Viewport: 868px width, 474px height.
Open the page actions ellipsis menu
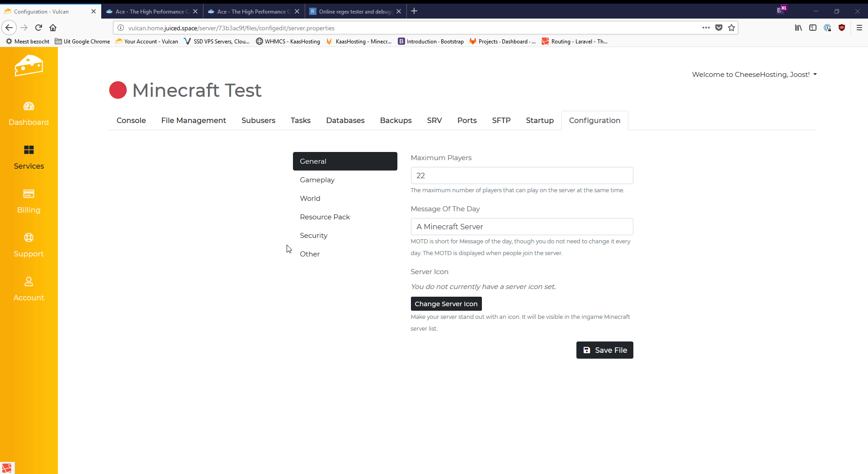[x=706, y=28]
